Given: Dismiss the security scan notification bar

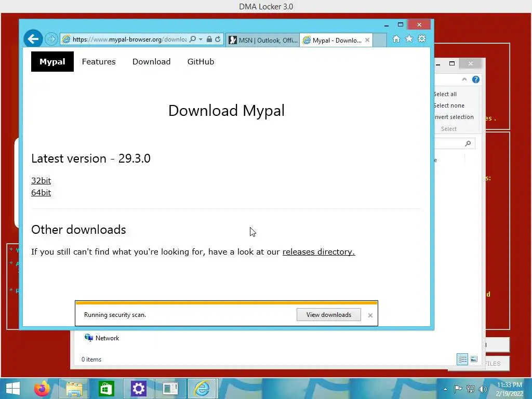Looking at the screenshot, I should pos(370,315).
